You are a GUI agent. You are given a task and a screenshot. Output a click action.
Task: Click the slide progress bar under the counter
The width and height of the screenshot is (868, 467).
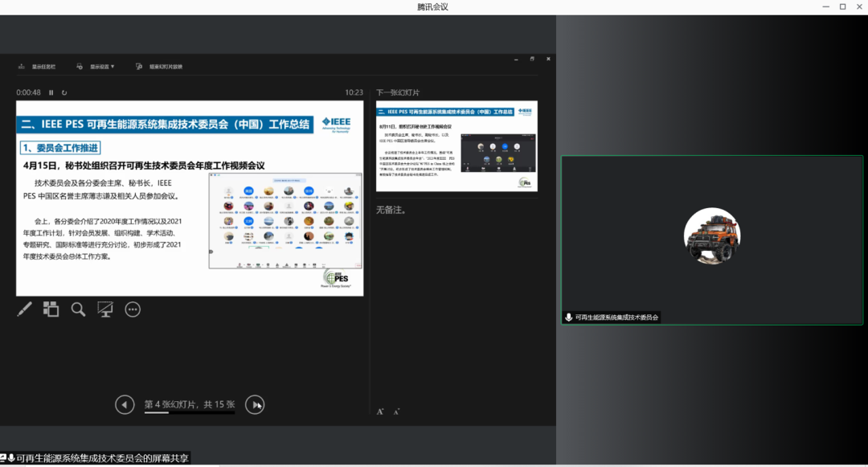click(190, 412)
